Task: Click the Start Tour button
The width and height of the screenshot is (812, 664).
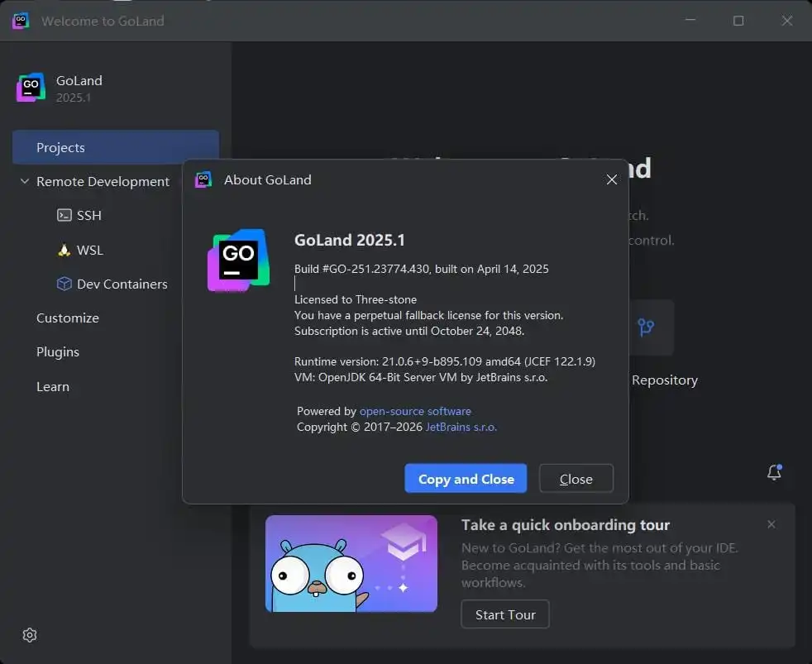Action: pyautogui.click(x=505, y=614)
